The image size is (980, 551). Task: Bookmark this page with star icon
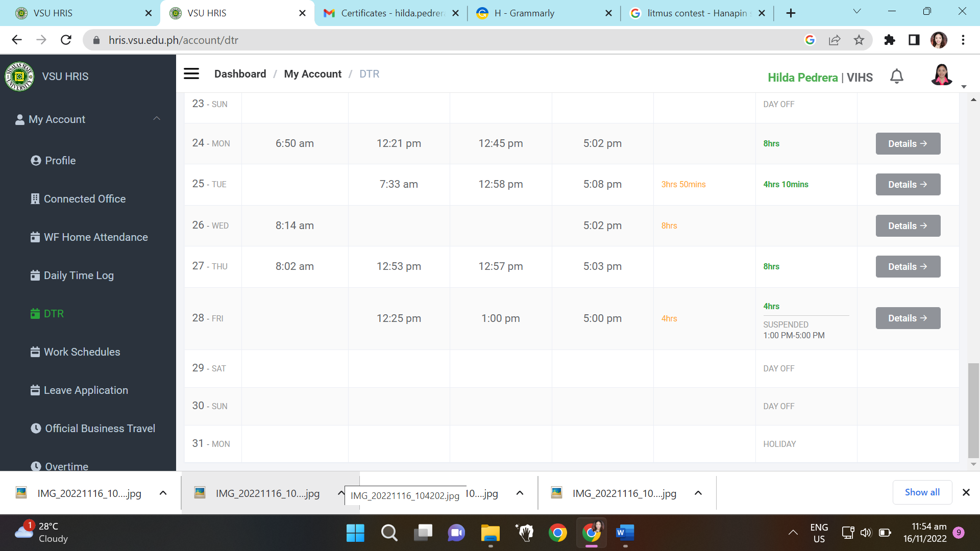859,40
